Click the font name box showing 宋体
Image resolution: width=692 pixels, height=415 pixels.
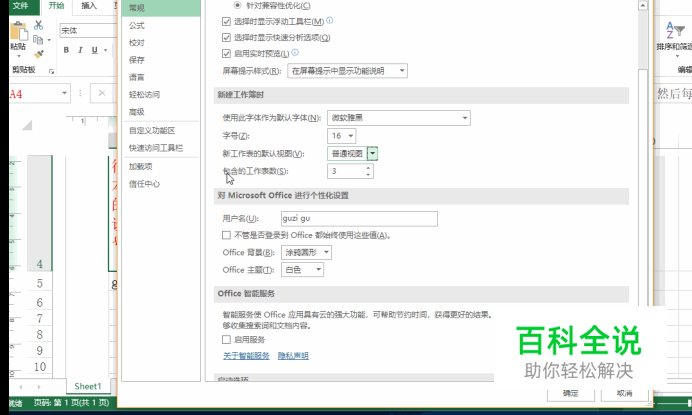pyautogui.click(x=88, y=30)
